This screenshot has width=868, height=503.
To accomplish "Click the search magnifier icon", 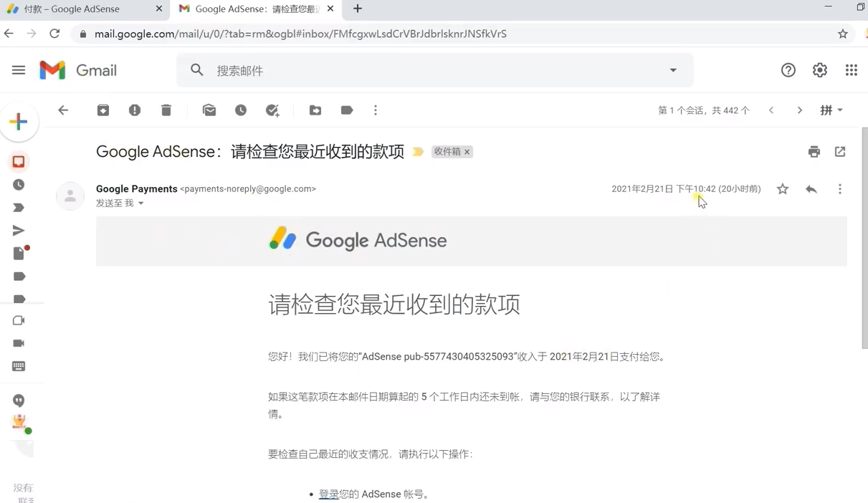I will [x=197, y=70].
